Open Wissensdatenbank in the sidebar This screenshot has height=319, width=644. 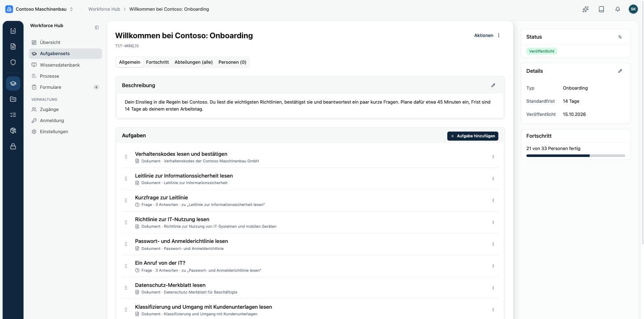65,65
